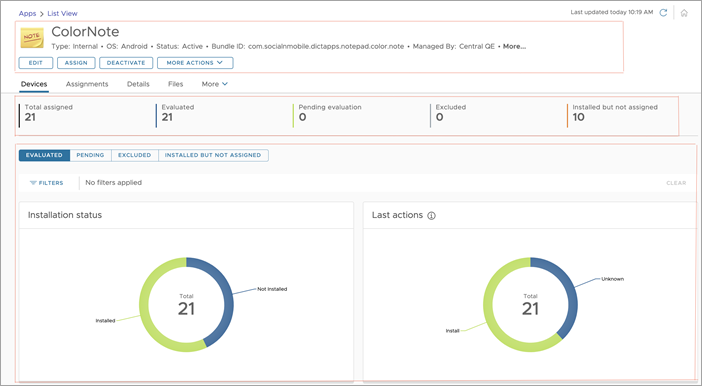Switch to the Files tab
702x386 pixels.
point(176,84)
